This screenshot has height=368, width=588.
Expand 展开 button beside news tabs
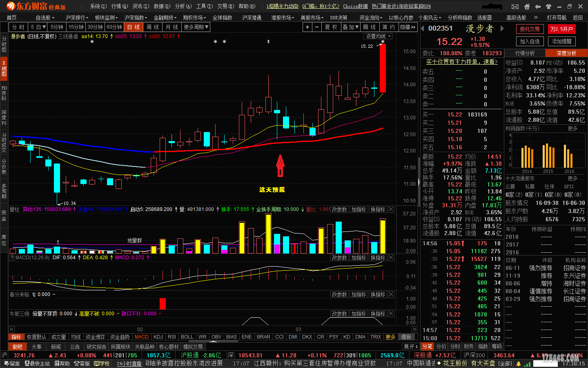tap(411, 346)
